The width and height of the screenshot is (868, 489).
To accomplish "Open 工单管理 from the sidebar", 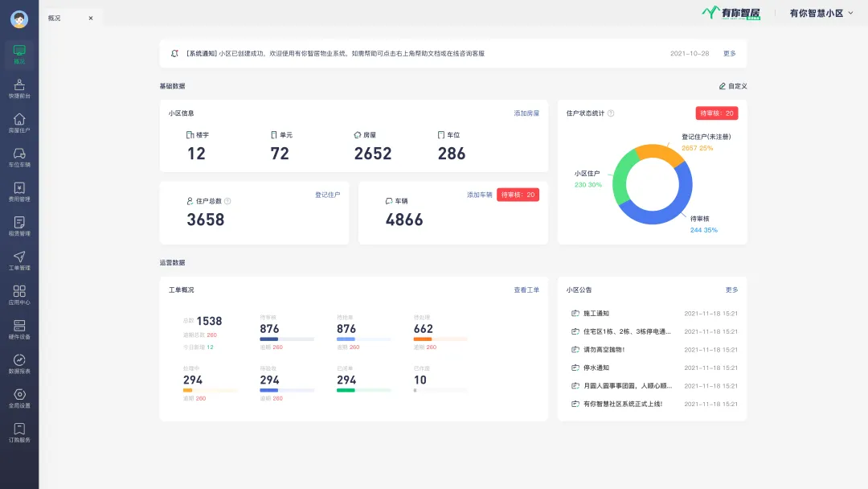I will tap(19, 261).
